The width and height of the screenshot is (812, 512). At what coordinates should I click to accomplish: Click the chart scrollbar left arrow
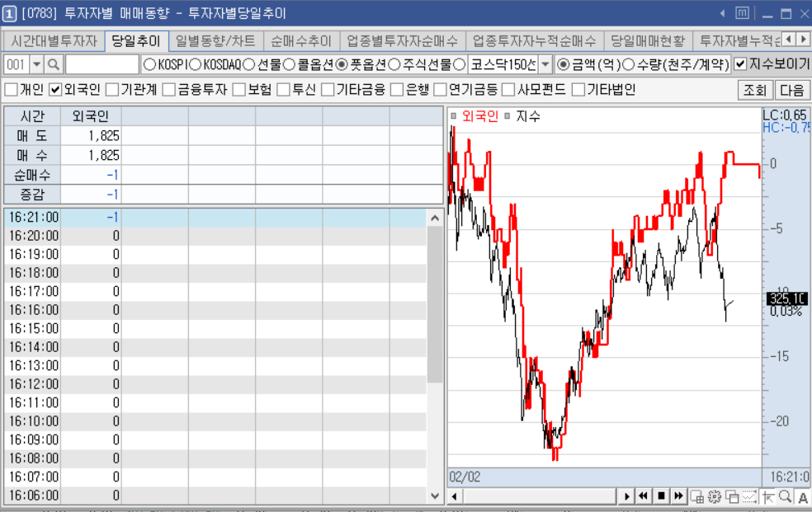click(x=455, y=496)
